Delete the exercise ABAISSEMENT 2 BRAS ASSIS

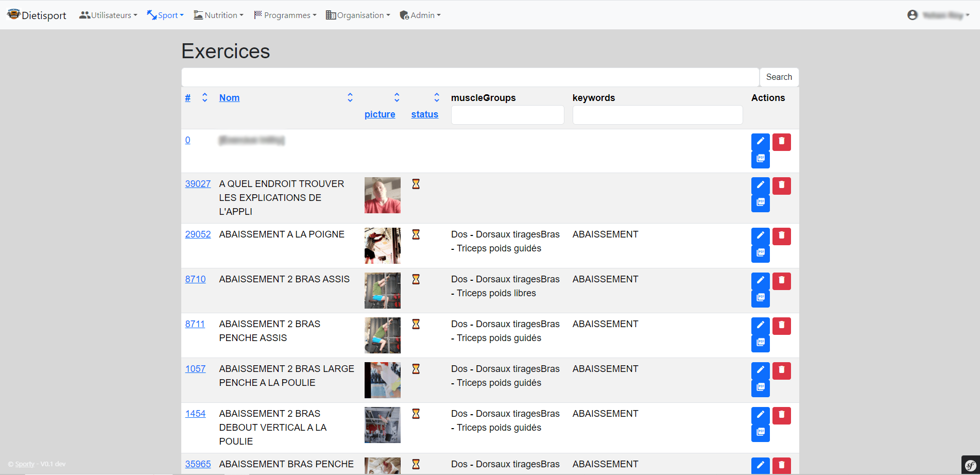(x=781, y=281)
